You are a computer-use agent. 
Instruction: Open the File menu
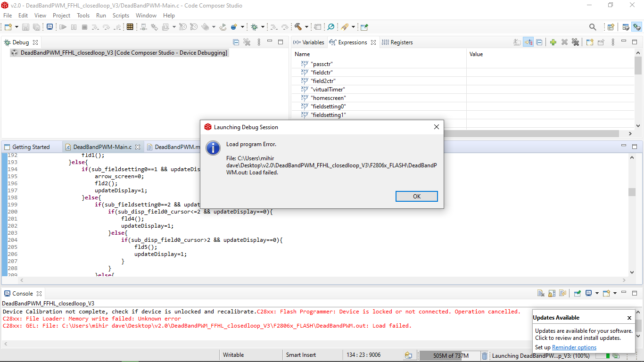click(x=8, y=16)
